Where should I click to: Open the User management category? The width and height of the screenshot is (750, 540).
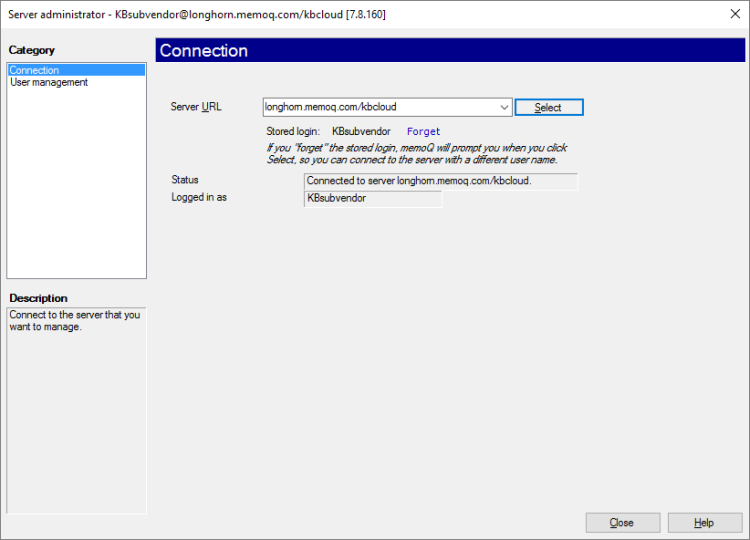pos(49,83)
